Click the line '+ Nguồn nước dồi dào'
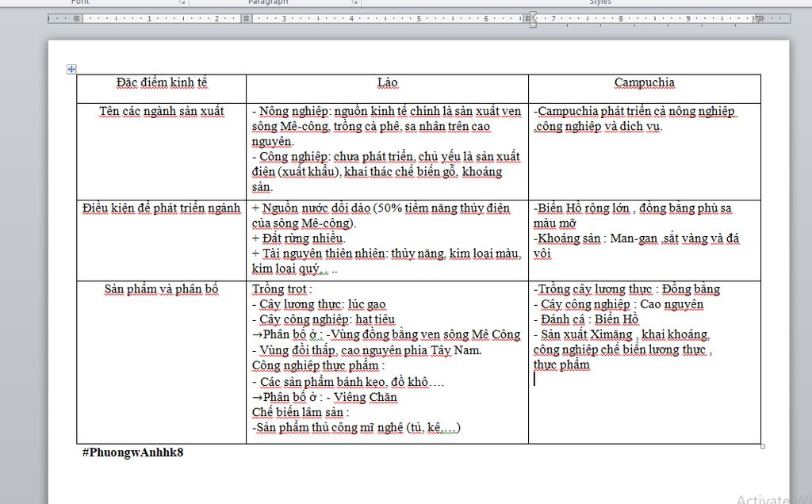This screenshot has height=504, width=812. [381, 208]
